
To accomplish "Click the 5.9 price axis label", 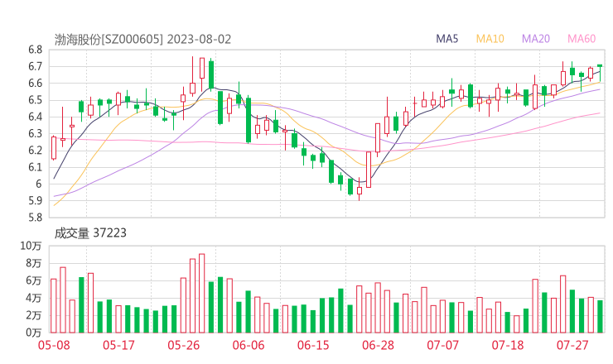I will pos(35,201).
